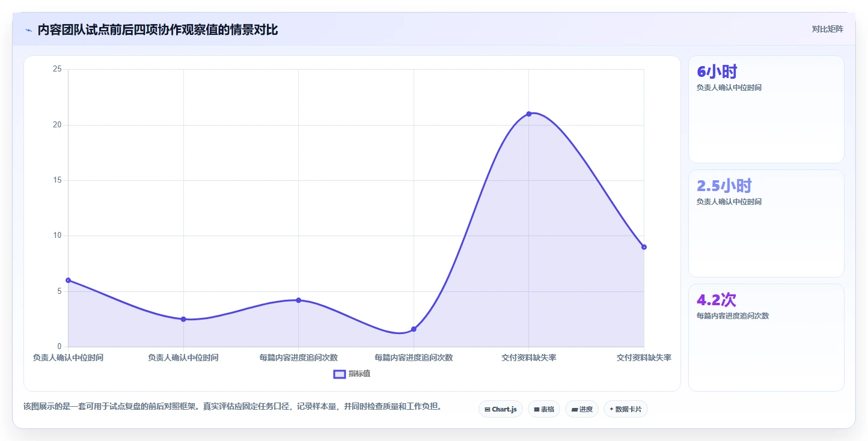Click the 内容团队试点前后 title text
Viewport: 868px width, 441px height.
click(x=157, y=29)
